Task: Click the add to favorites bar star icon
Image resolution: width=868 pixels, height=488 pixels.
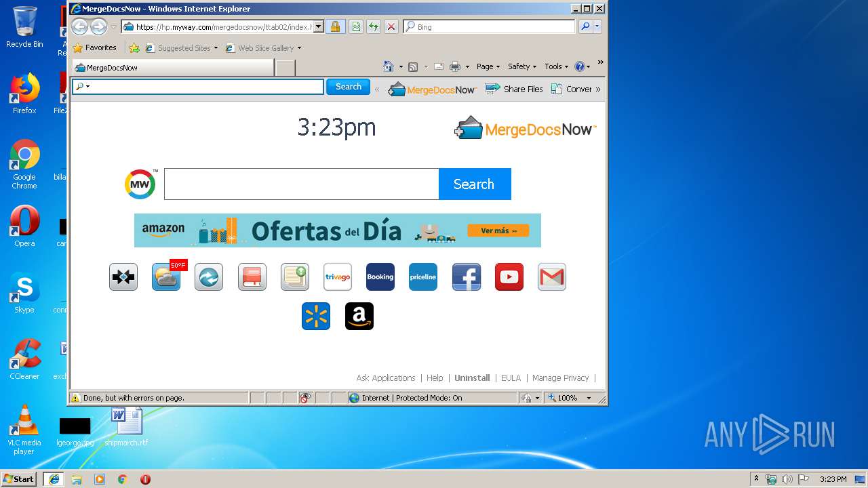Action: point(134,48)
